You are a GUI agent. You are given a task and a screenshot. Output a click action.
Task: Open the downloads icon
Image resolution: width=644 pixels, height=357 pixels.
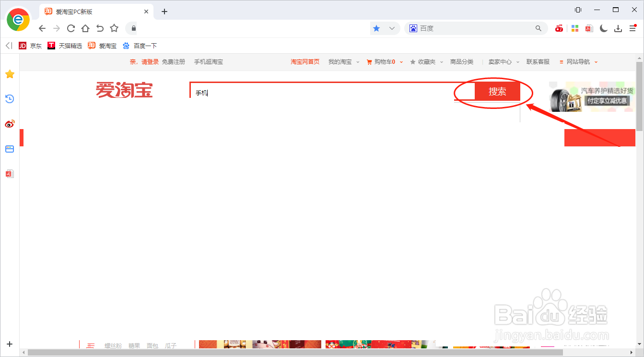(x=619, y=28)
